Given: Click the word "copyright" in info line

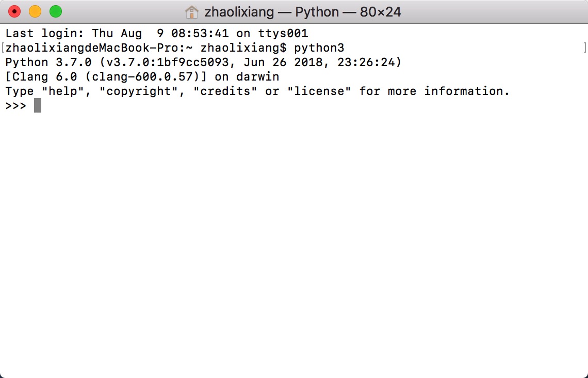Looking at the screenshot, I should click(139, 91).
